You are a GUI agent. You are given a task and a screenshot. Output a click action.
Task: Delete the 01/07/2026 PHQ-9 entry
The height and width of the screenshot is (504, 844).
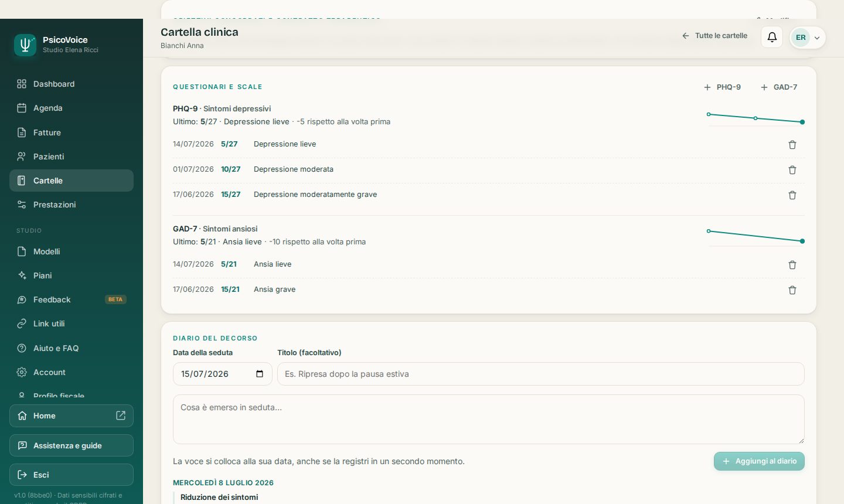[x=792, y=170]
